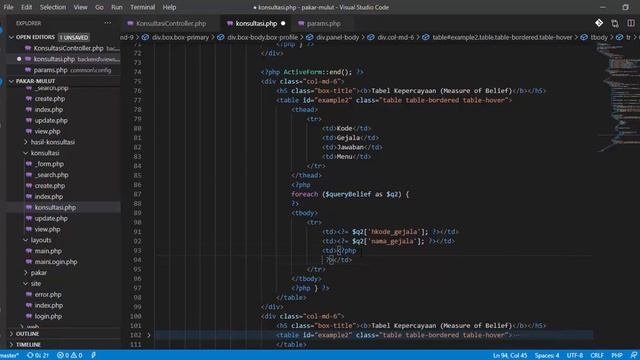640x360 pixels.
Task: Place cursor on line 87 foreach statement
Action: coord(350,194)
